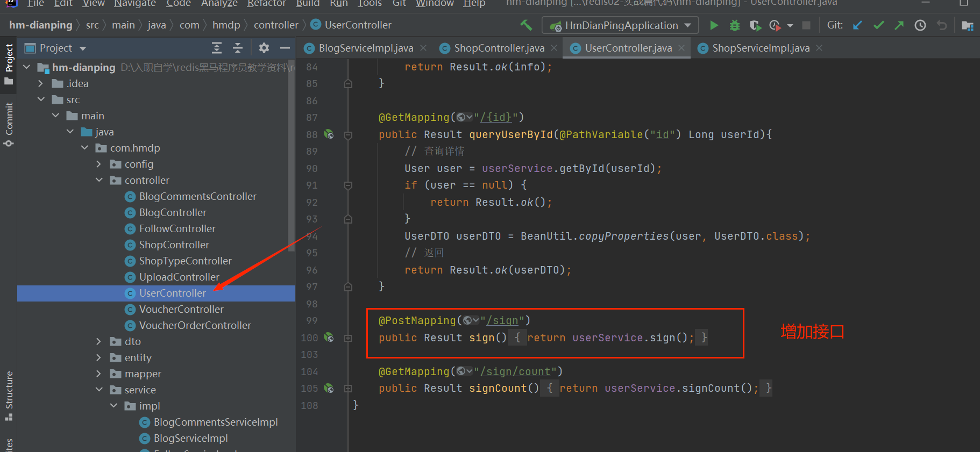
Task: Open the Git menu
Action: tap(399, 3)
